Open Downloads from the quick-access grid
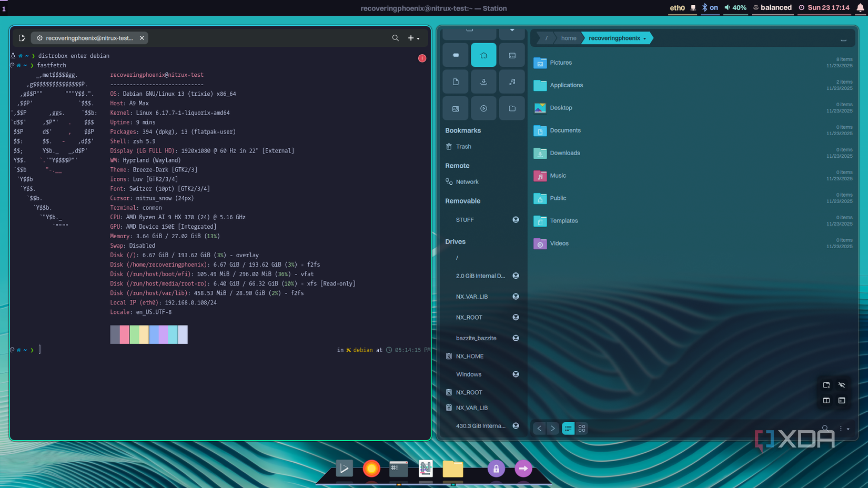Image resolution: width=868 pixels, height=488 pixels. (x=483, y=82)
